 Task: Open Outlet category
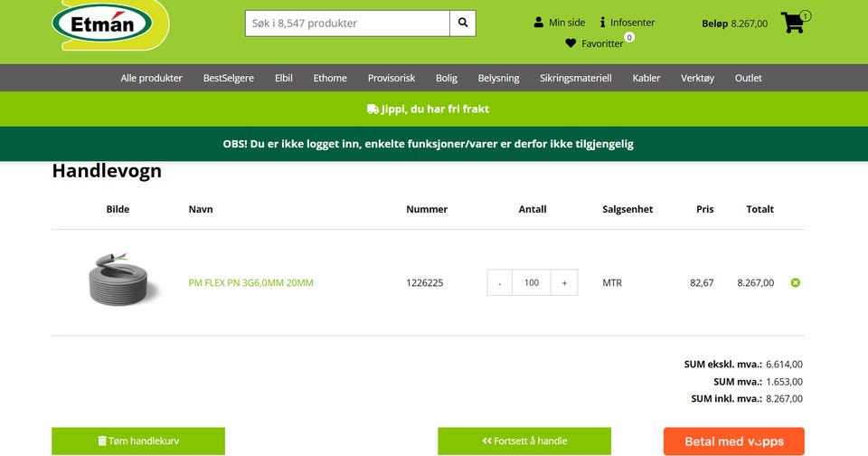click(x=748, y=78)
